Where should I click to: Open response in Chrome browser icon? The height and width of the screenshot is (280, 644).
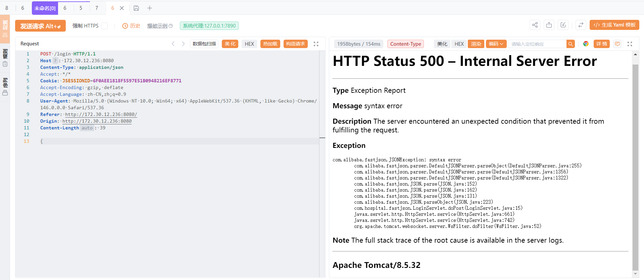pyautogui.click(x=586, y=44)
